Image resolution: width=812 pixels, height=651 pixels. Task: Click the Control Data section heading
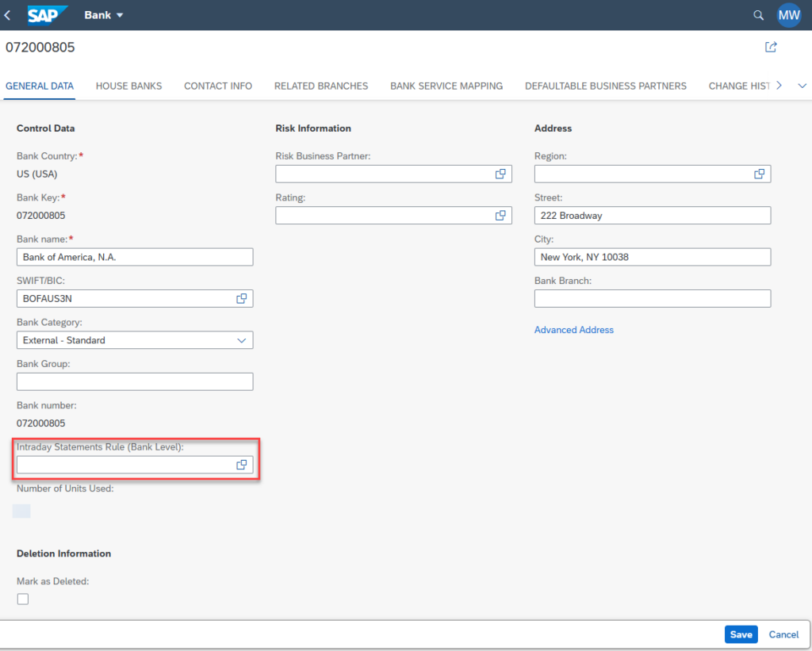45,128
